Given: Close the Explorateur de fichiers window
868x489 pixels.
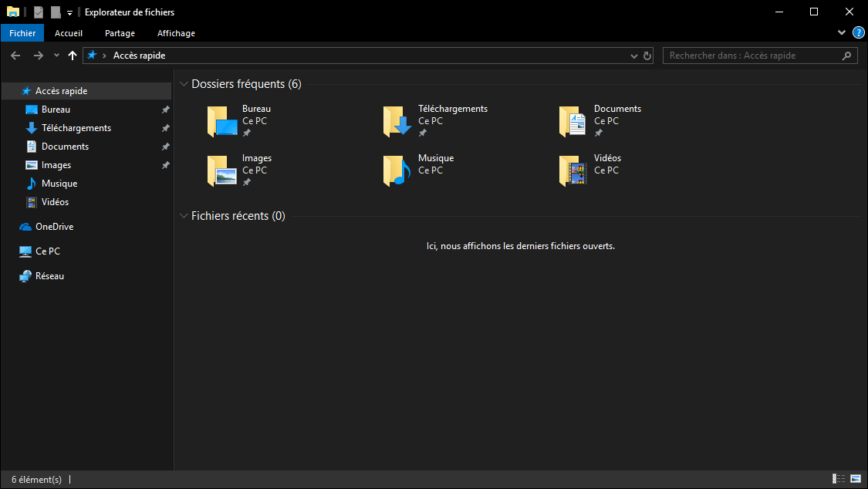Looking at the screenshot, I should point(849,12).
